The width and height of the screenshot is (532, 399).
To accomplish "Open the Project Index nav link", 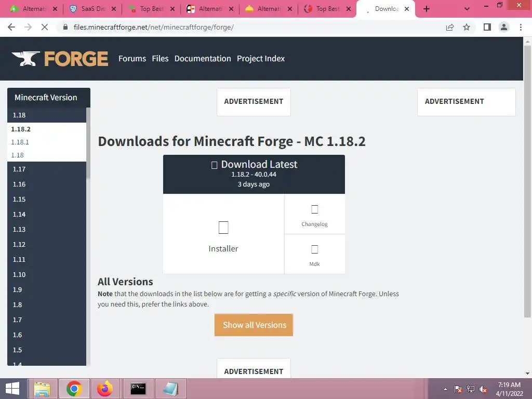I will pyautogui.click(x=261, y=59).
